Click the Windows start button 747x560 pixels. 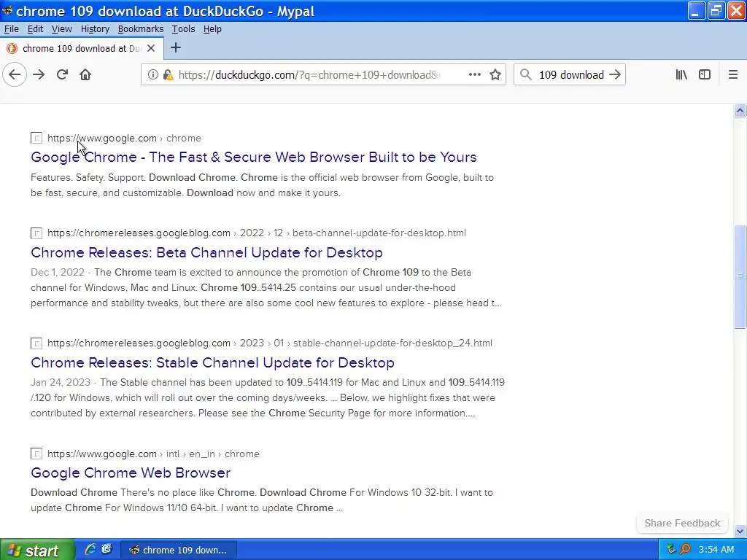[37, 550]
